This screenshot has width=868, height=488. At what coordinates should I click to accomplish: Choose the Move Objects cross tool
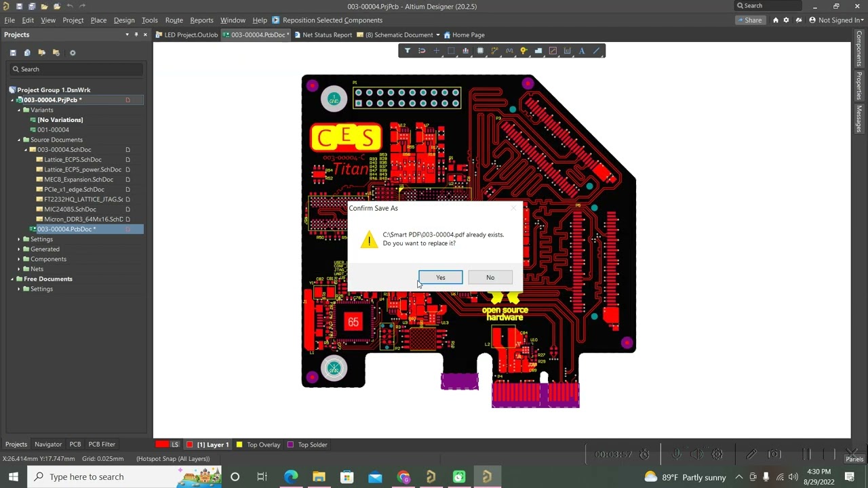coord(436,51)
